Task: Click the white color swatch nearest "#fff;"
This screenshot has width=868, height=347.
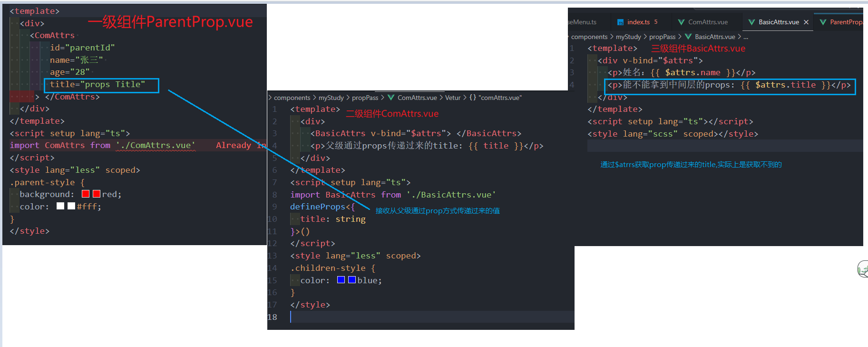Action: 71,206
